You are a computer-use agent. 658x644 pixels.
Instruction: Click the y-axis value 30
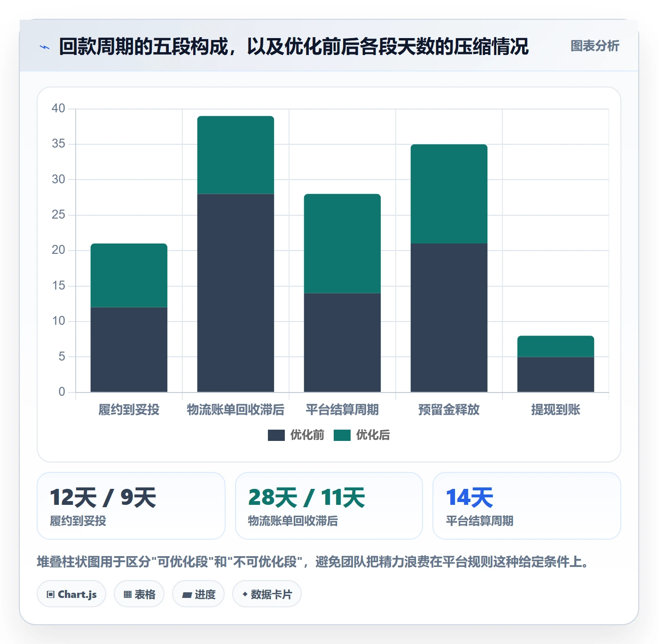(58, 180)
